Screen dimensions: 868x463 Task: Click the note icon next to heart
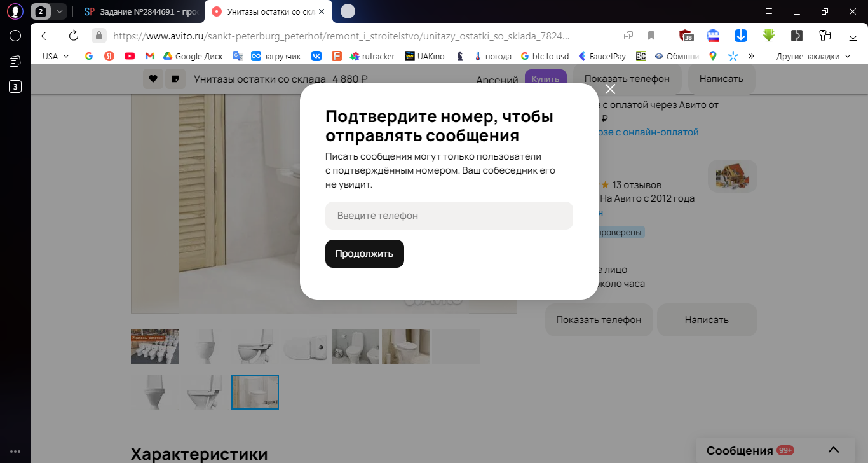pyautogui.click(x=174, y=79)
